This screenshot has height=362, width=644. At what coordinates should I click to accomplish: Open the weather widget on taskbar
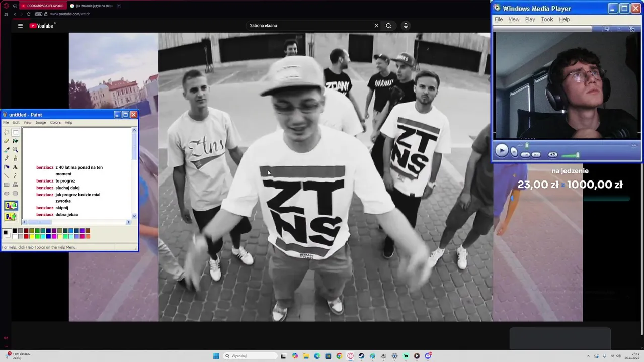pos(18,356)
